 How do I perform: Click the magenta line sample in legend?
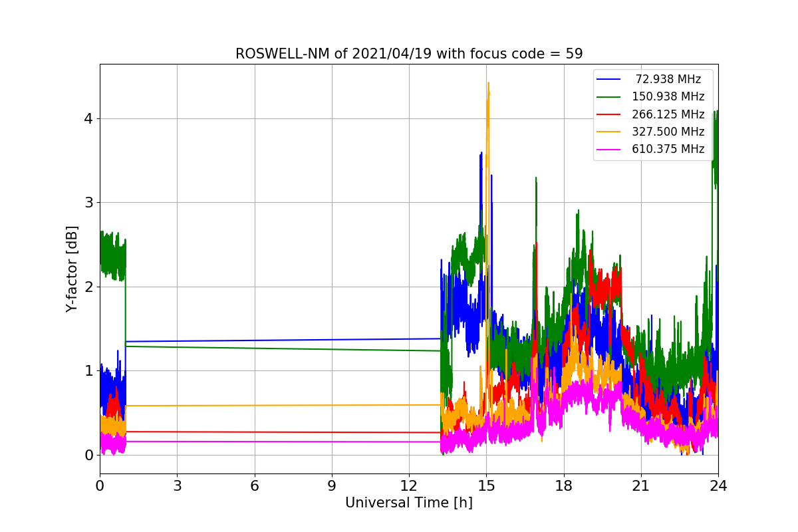click(x=609, y=150)
